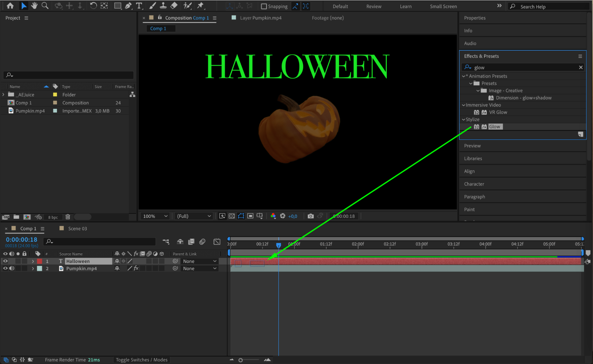Take a snapshot with the camera icon

310,216
